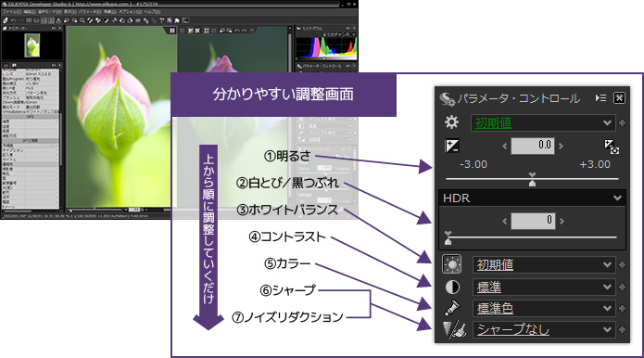Click the auto exposure bias icon

pyautogui.click(x=612, y=147)
